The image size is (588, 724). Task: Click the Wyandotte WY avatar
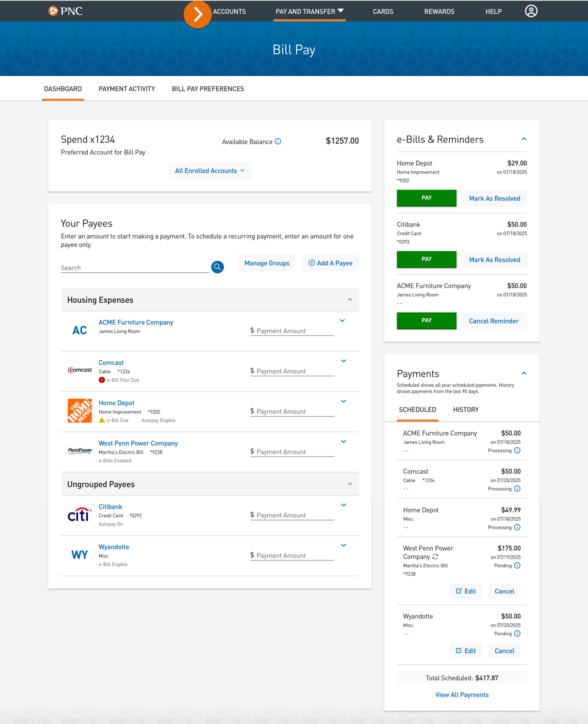[79, 555]
